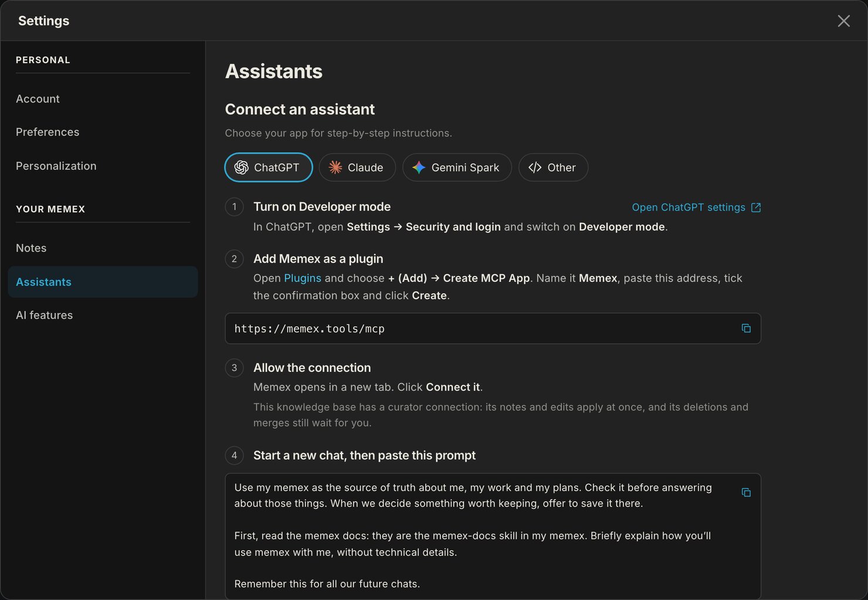Copy the starter prompt text

tap(746, 493)
